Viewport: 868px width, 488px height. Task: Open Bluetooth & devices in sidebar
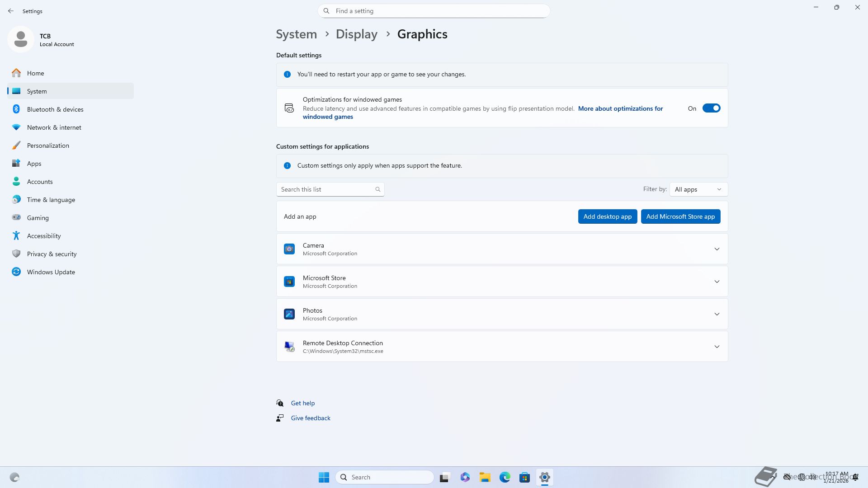click(x=55, y=109)
